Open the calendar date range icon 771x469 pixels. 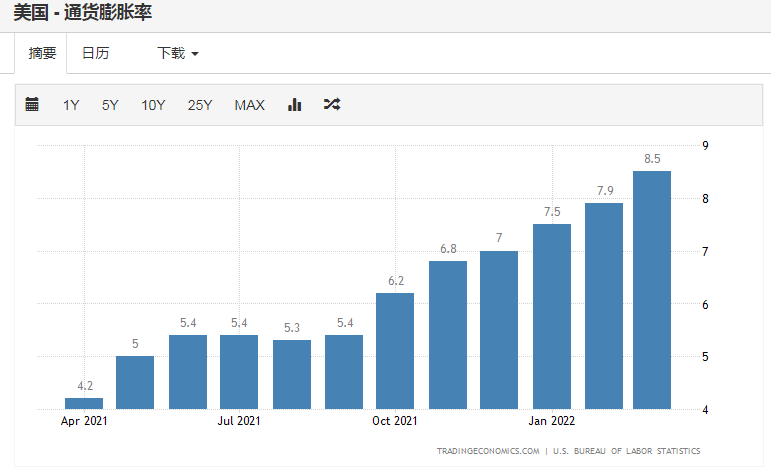pos(32,104)
